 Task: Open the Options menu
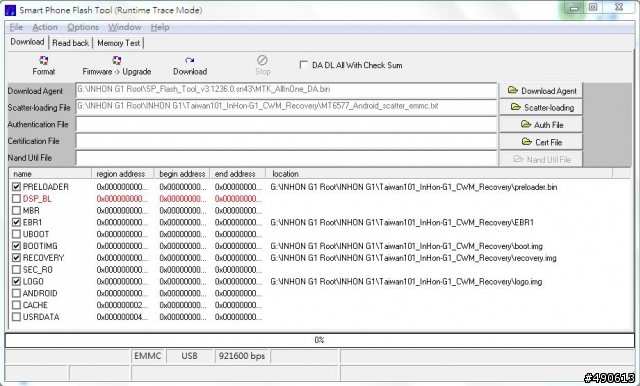pyautogui.click(x=83, y=27)
